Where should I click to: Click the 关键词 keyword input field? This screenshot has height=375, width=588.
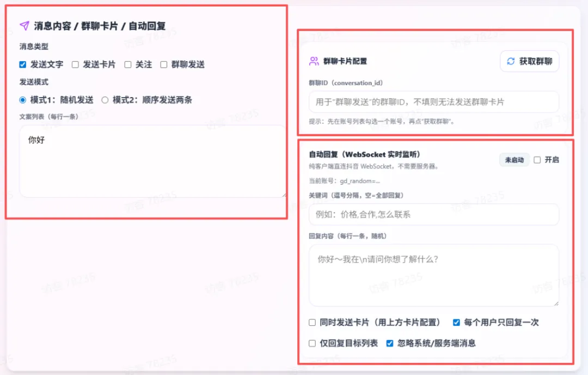[434, 215]
